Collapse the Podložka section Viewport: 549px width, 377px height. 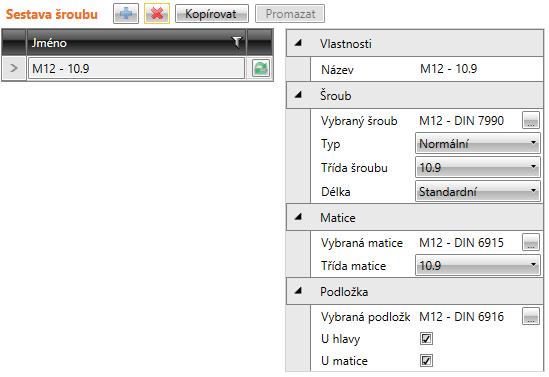[298, 291]
